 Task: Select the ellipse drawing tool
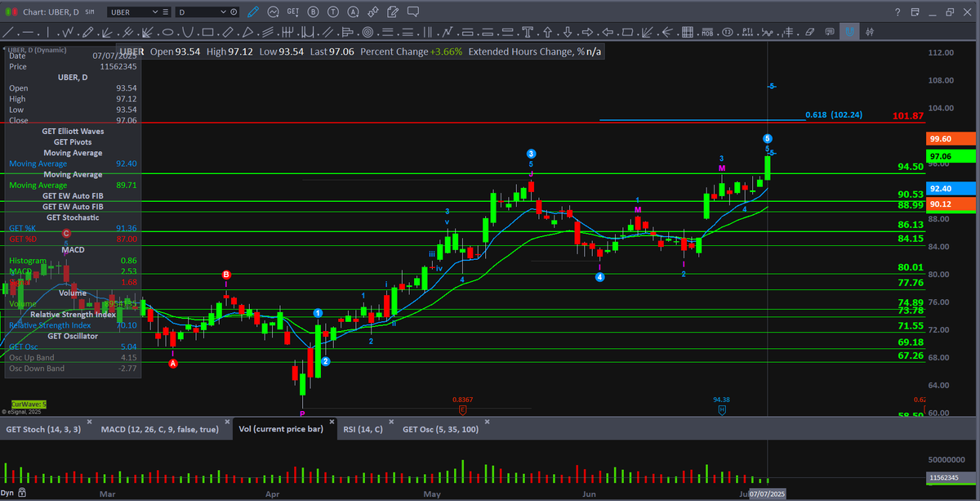[167, 32]
